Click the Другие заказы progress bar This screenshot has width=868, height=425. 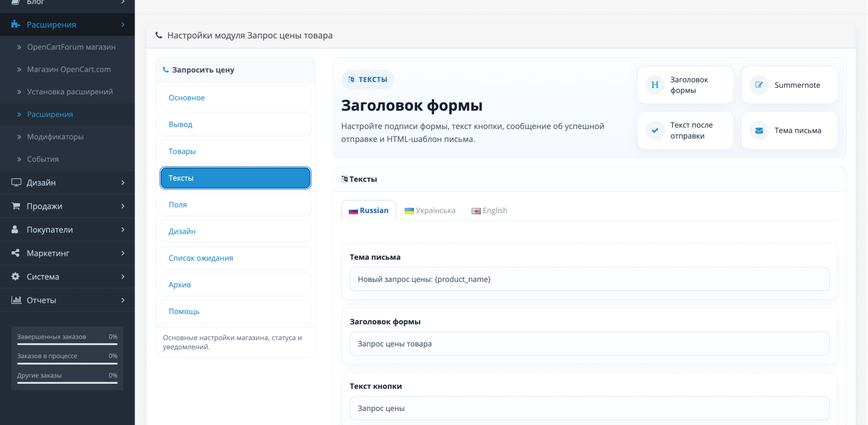coord(67,383)
